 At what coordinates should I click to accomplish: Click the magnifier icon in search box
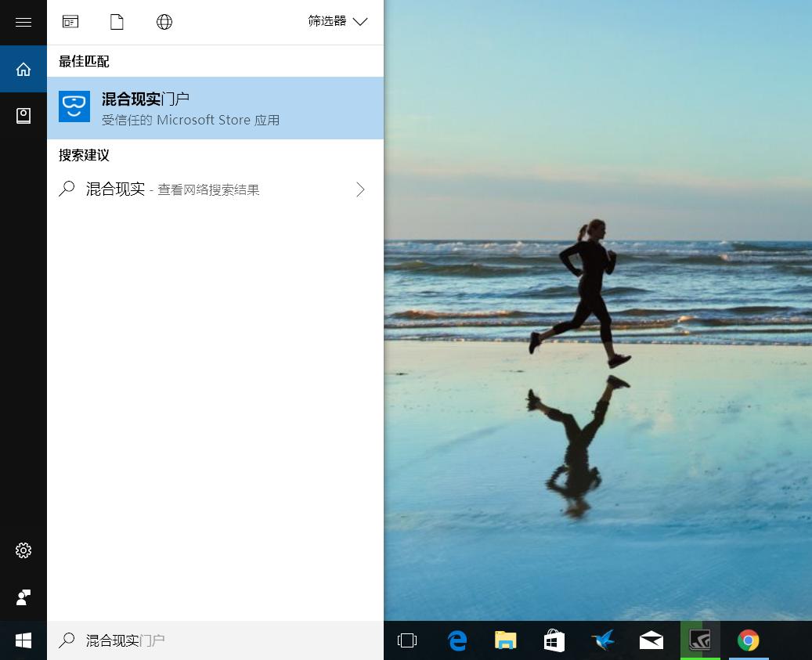click(67, 640)
